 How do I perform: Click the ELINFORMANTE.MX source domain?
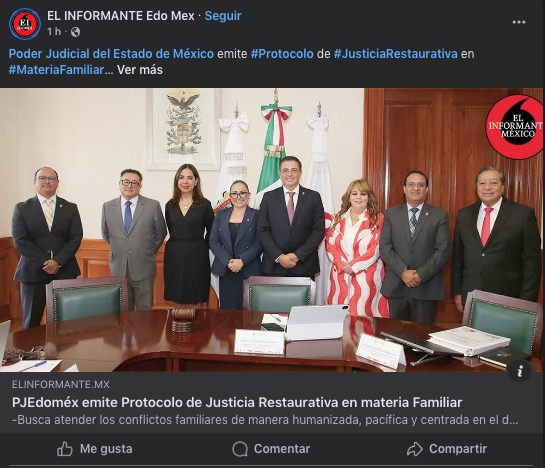pos(61,385)
